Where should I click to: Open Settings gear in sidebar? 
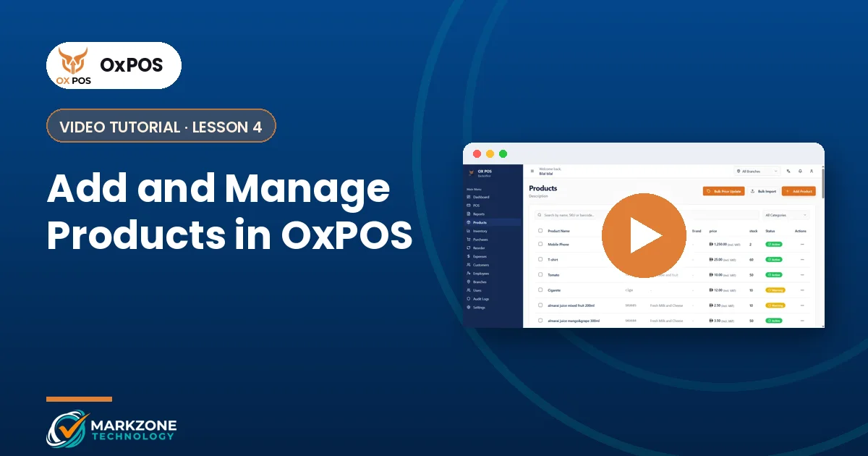469,308
